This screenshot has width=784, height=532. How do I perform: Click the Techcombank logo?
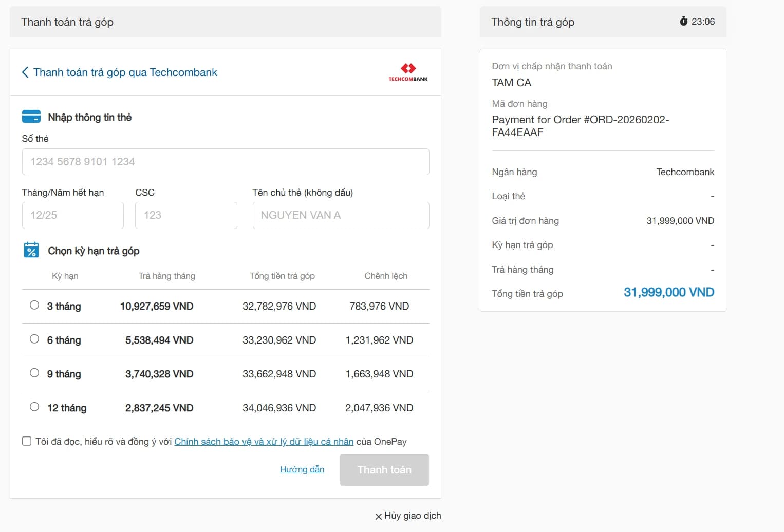point(408,72)
